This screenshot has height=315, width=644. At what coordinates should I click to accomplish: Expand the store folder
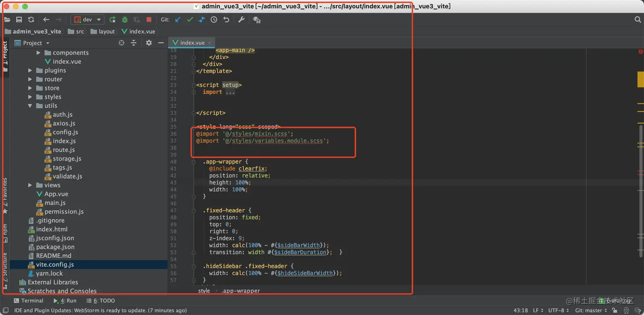click(x=30, y=88)
